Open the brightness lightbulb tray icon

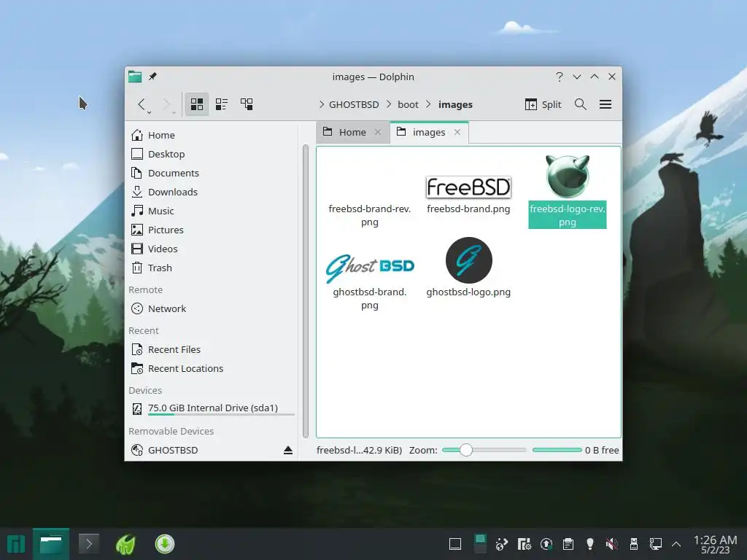click(589, 544)
